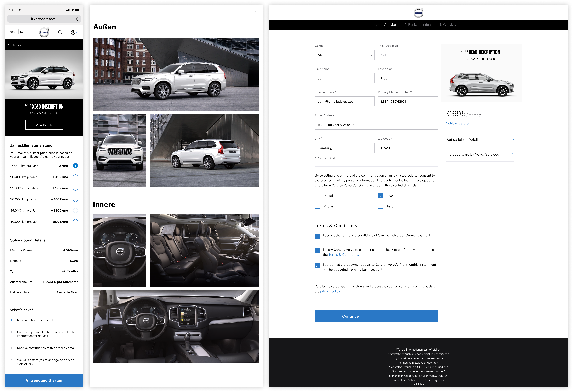This screenshot has width=573, height=392.
Task: Reload page with browser refresh icon
Action: (77, 19)
